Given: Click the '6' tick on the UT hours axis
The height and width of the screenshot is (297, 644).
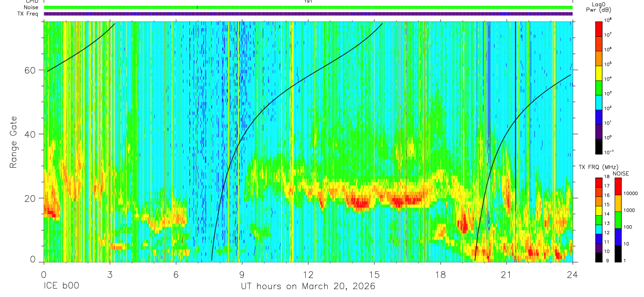Looking at the screenshot, I should 176,274.
